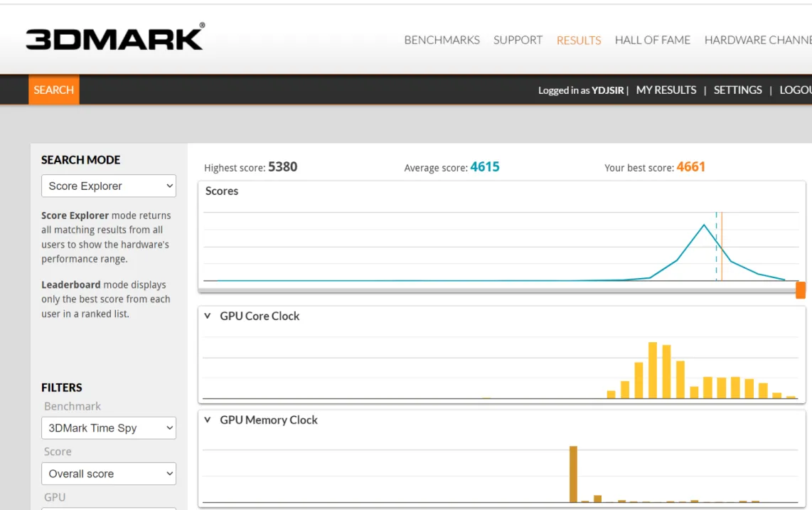This screenshot has height=510, width=812.
Task: Click the 3DMark logo
Action: [115, 38]
